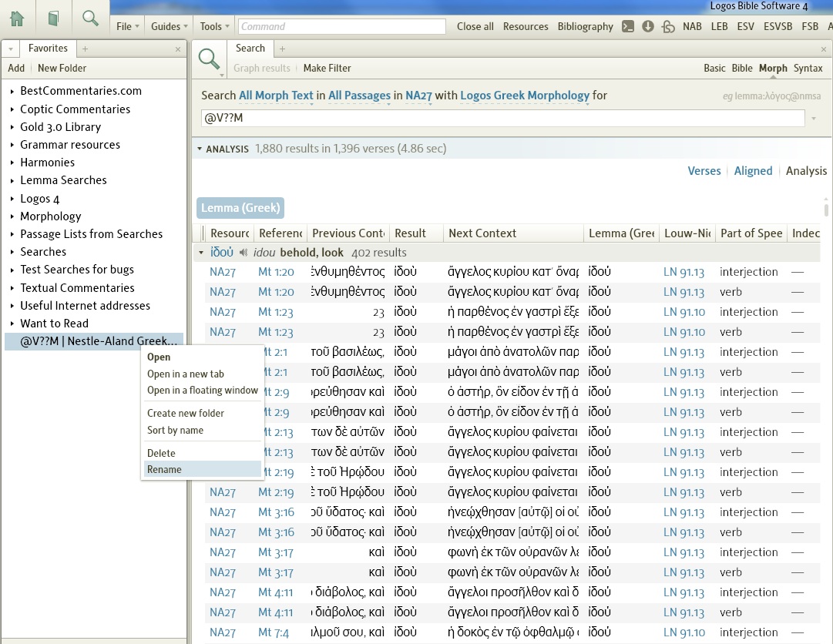The width and height of the screenshot is (833, 644).
Task: Collapse the ἰδού results group
Action: tap(201, 253)
